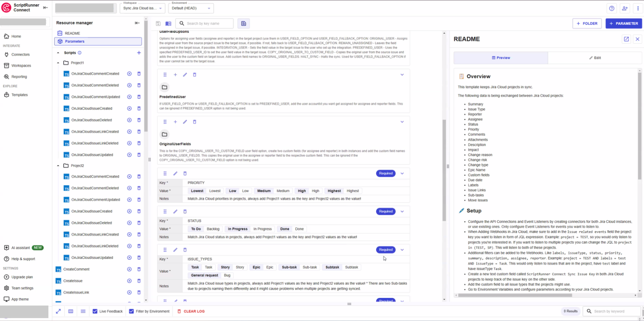Collapse the main ScriptRunner Connect sidebar
The image size is (644, 321).
pyautogui.click(x=45, y=8)
